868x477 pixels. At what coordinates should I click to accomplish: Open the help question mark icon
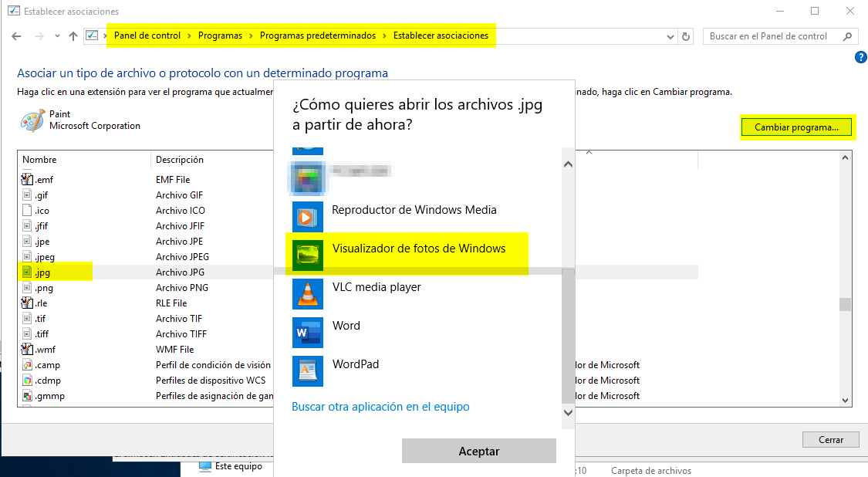pyautogui.click(x=861, y=58)
